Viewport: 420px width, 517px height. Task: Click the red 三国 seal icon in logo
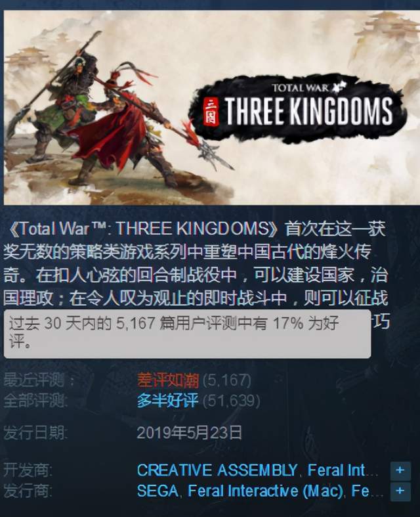pyautogui.click(x=211, y=111)
